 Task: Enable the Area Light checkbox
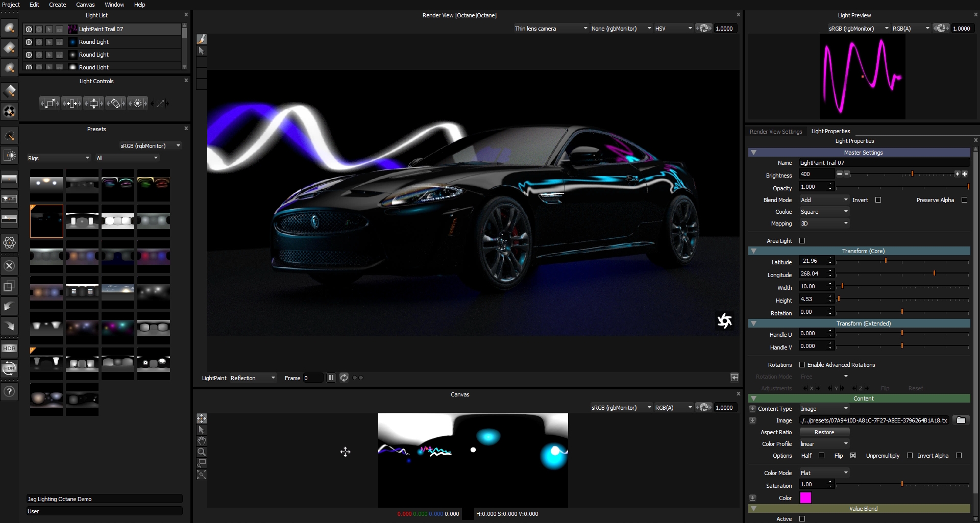[x=802, y=240]
